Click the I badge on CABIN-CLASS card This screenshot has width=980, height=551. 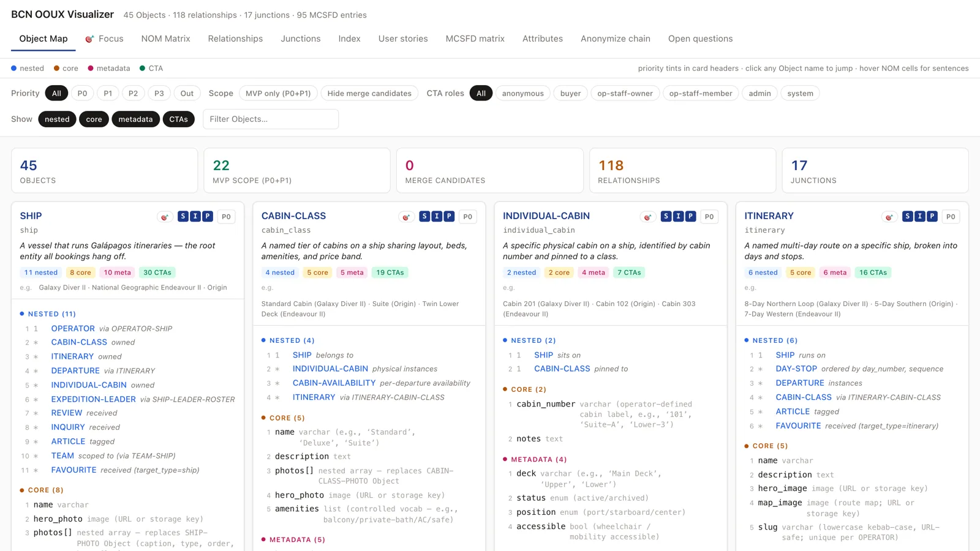click(x=437, y=216)
